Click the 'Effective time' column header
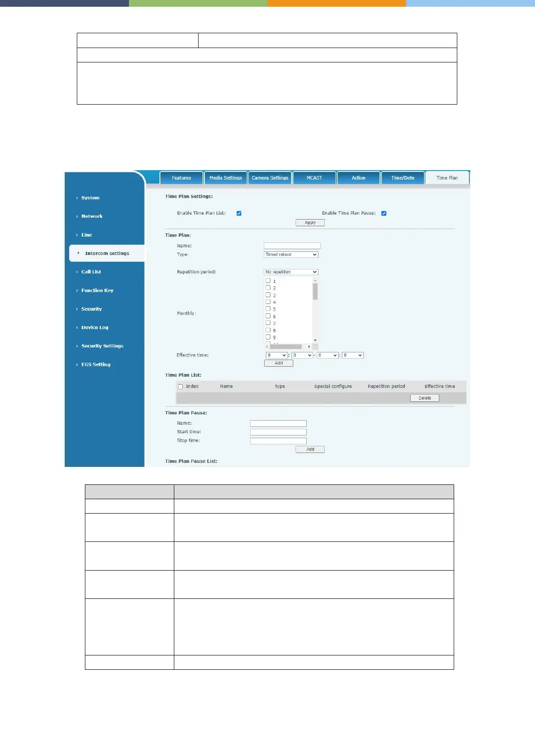535x756 pixels. pyautogui.click(x=440, y=386)
